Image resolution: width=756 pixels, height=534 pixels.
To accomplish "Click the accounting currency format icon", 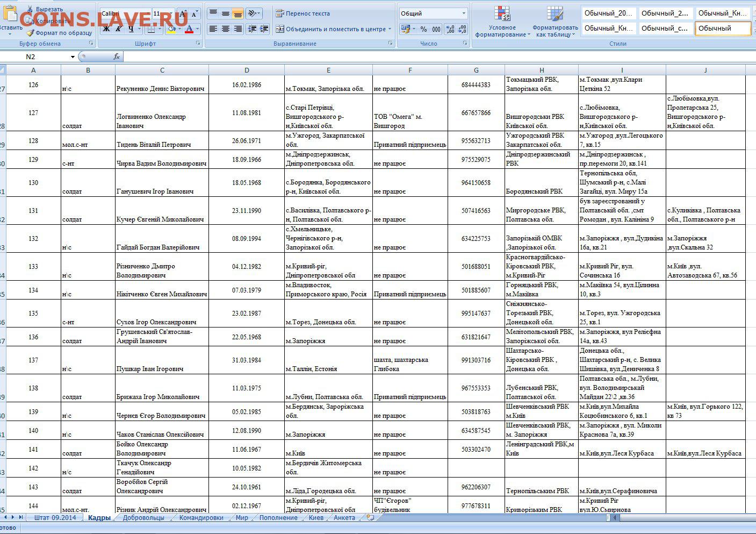I will pyautogui.click(x=405, y=29).
